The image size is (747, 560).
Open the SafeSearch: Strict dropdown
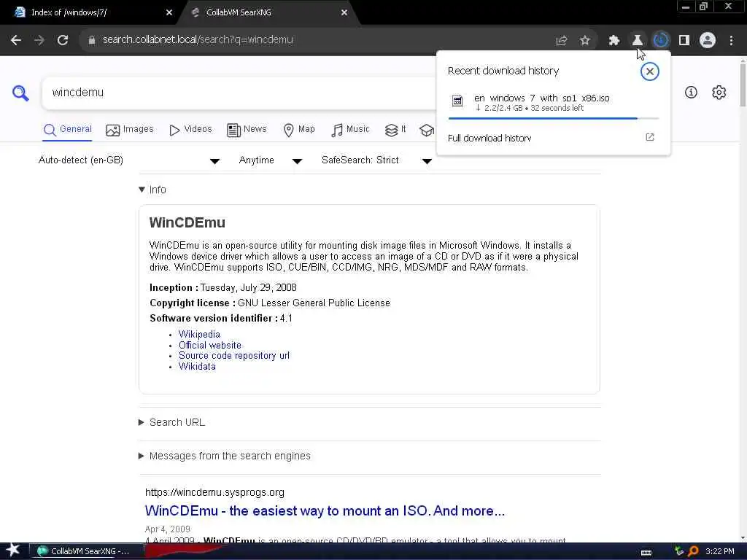[376, 160]
